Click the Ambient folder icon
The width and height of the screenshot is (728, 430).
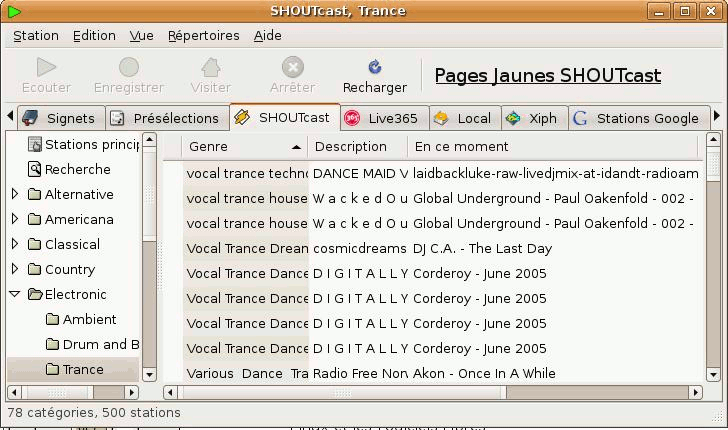pos(52,319)
